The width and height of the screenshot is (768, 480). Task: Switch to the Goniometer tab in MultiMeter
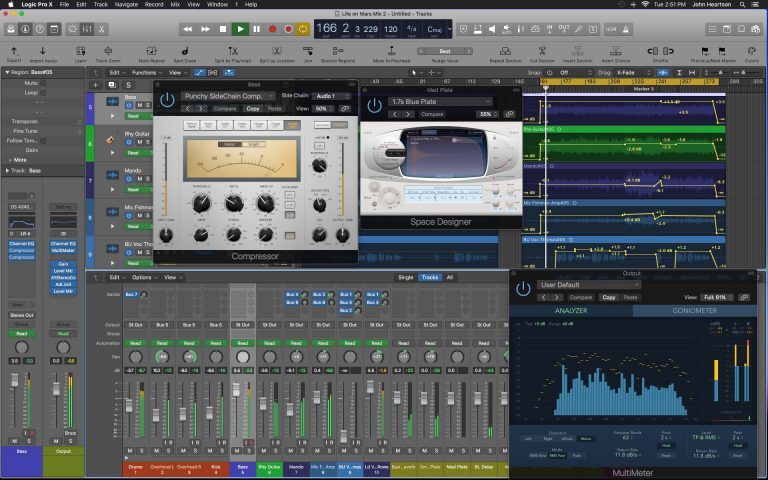(x=697, y=311)
